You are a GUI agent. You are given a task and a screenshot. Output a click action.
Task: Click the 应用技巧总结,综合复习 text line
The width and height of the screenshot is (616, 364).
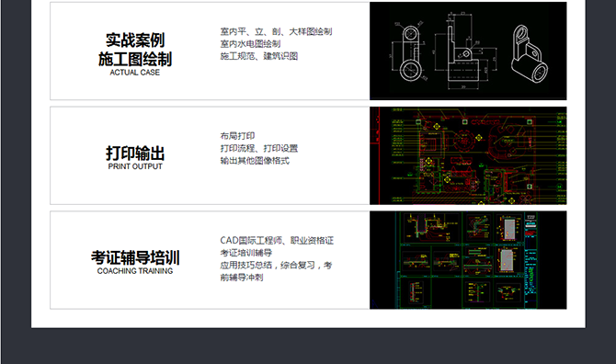point(268,265)
